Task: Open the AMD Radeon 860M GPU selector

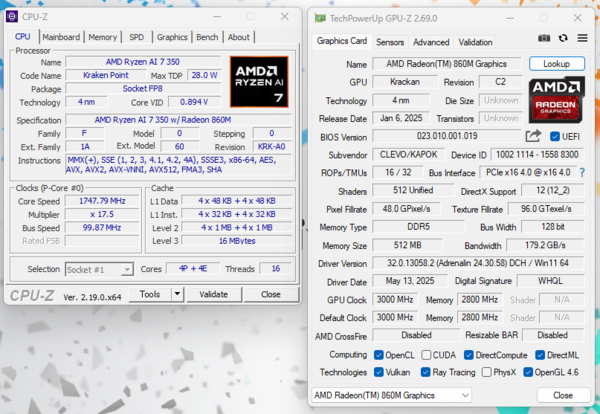Action: click(391, 395)
